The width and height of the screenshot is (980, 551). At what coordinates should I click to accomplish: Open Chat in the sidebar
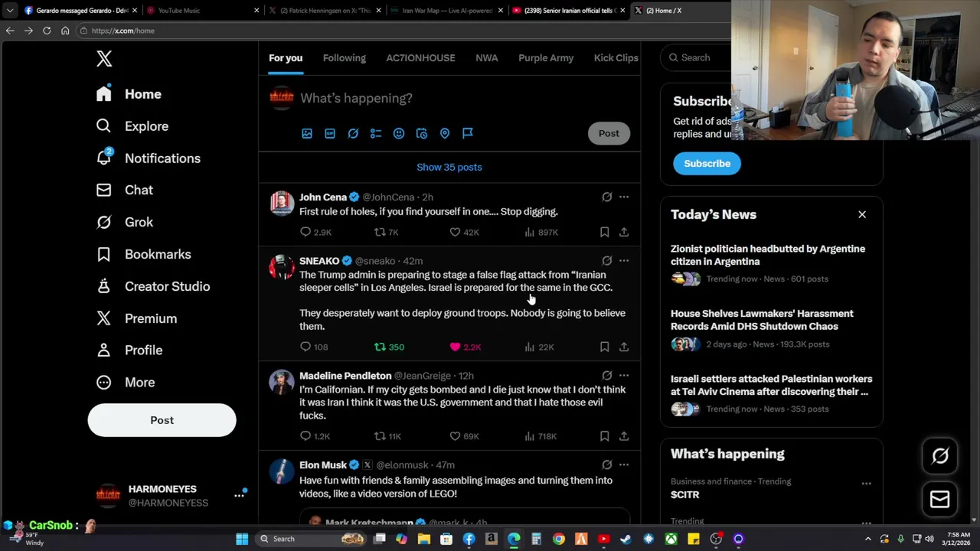(x=124, y=190)
